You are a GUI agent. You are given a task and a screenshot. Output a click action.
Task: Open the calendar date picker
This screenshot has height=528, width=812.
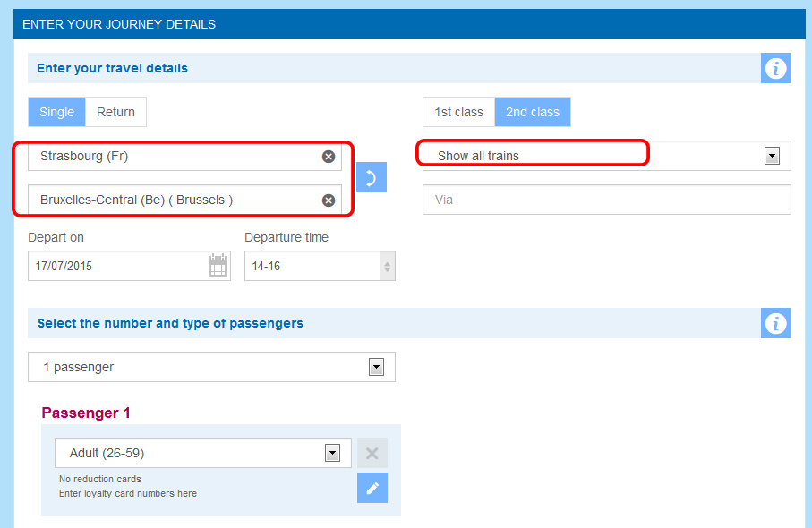218,266
